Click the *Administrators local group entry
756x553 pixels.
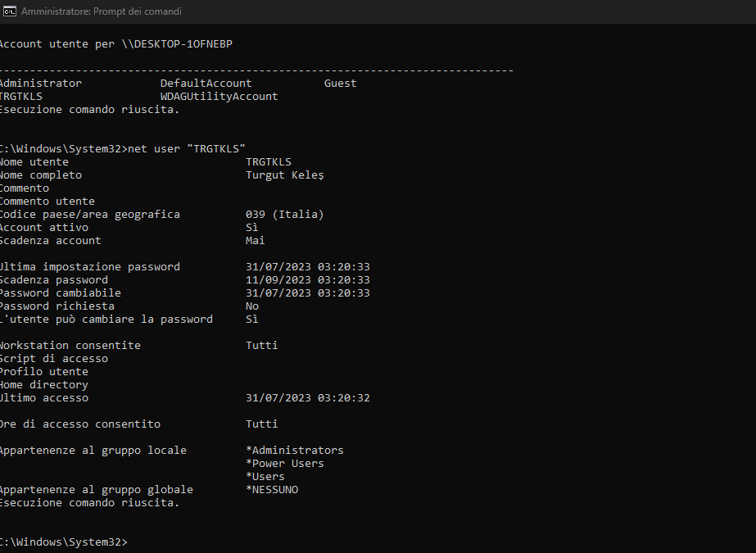tap(294, 450)
